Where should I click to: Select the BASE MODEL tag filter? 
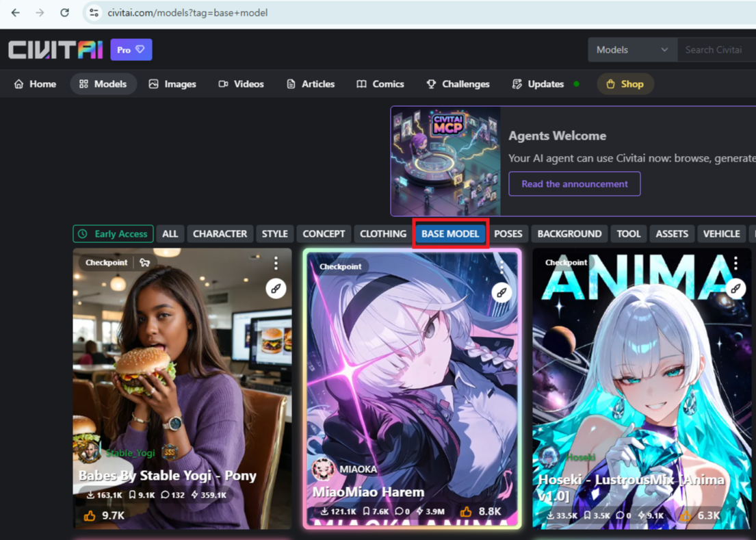pos(450,234)
